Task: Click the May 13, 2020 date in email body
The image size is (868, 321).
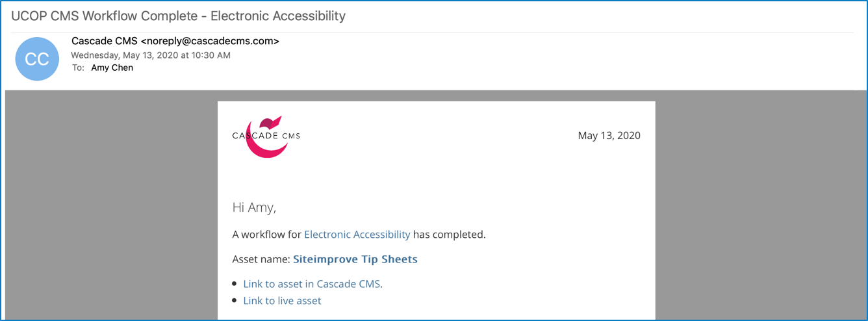Action: point(609,136)
